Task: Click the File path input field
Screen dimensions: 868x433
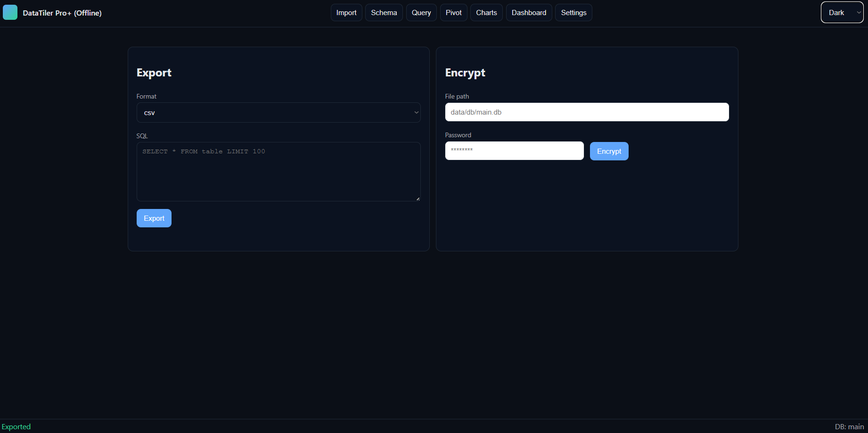Action: [587, 112]
